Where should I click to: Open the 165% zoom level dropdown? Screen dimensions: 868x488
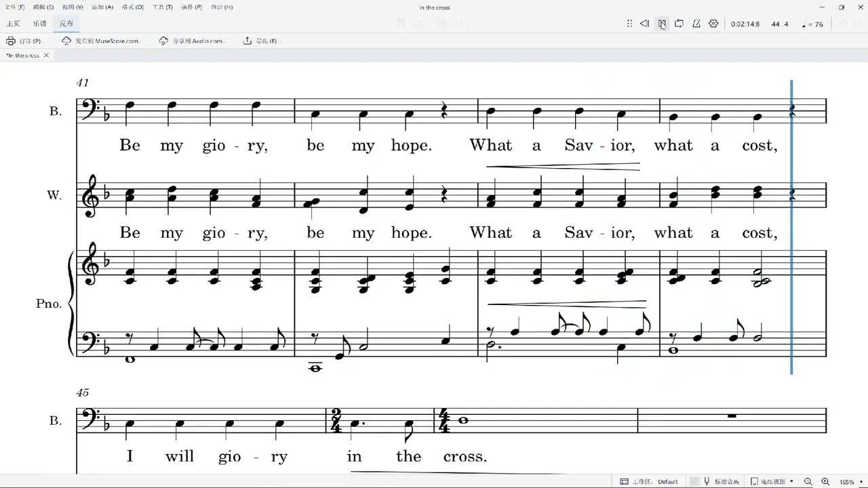click(852, 482)
